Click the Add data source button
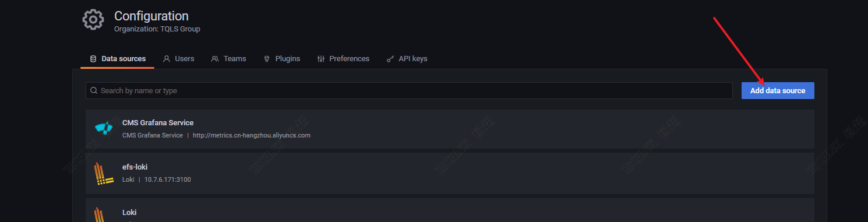Viewport: 868px width, 222px height. tap(778, 90)
